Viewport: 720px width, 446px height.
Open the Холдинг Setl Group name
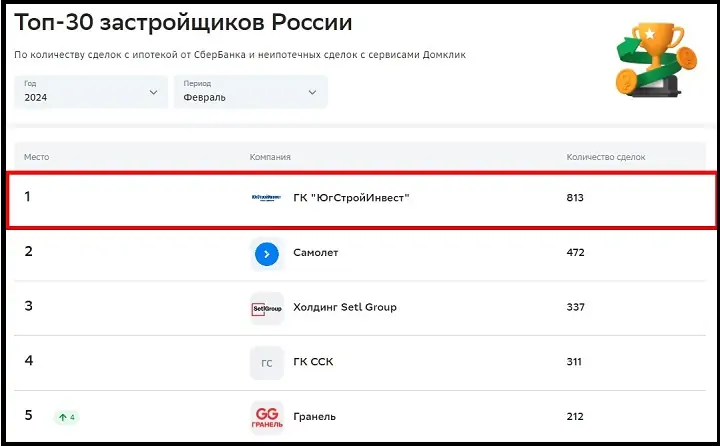[345, 307]
